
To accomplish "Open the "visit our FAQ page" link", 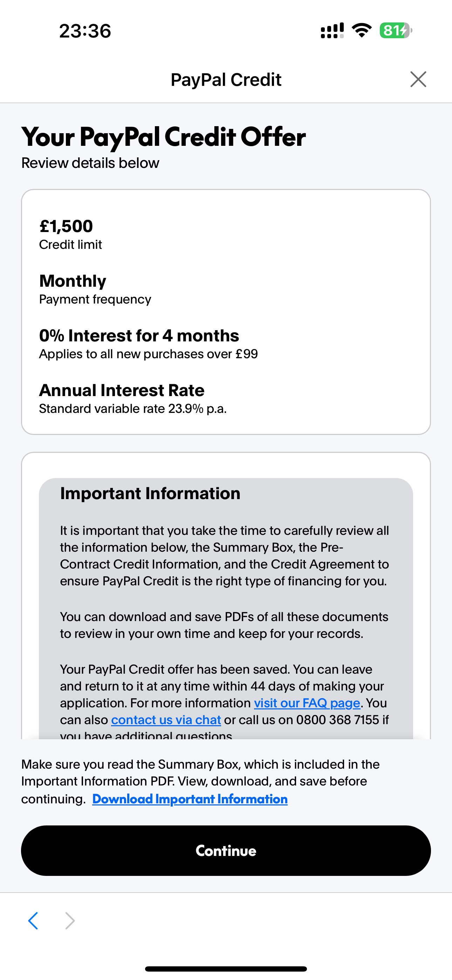I will pyautogui.click(x=307, y=703).
